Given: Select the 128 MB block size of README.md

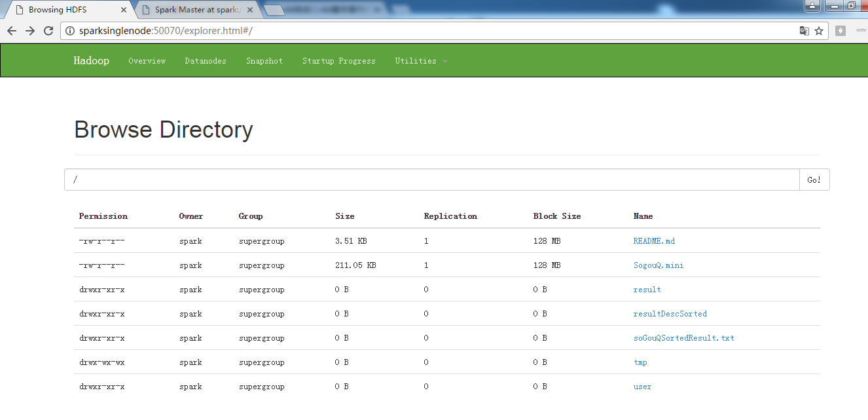Looking at the screenshot, I should [547, 241].
